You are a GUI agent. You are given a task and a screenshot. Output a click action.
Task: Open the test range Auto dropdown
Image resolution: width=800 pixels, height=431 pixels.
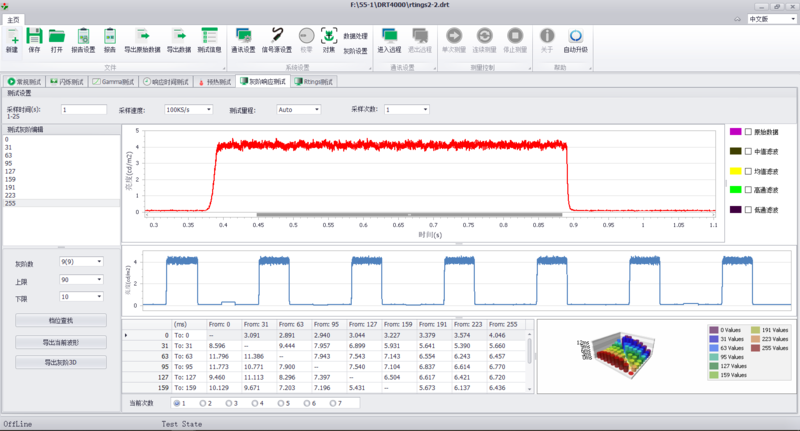pyautogui.click(x=317, y=110)
